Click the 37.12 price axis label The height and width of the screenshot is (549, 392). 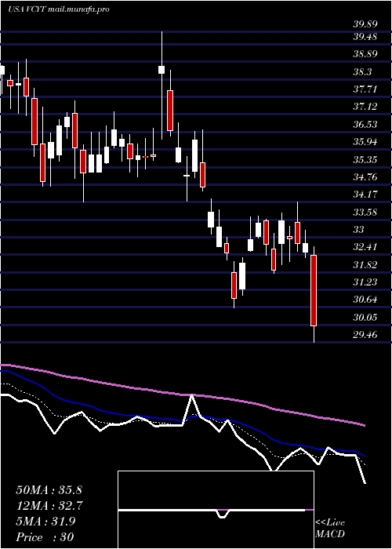click(365, 107)
